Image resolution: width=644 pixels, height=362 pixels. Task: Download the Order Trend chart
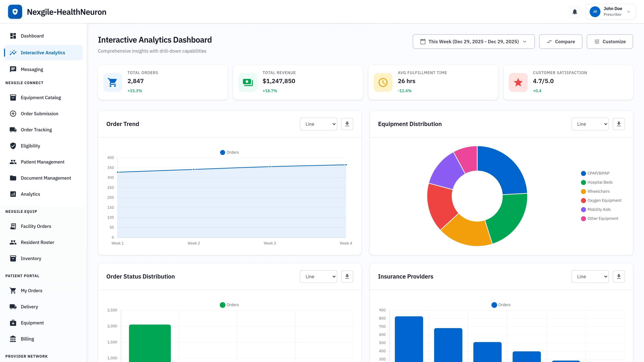click(x=347, y=124)
